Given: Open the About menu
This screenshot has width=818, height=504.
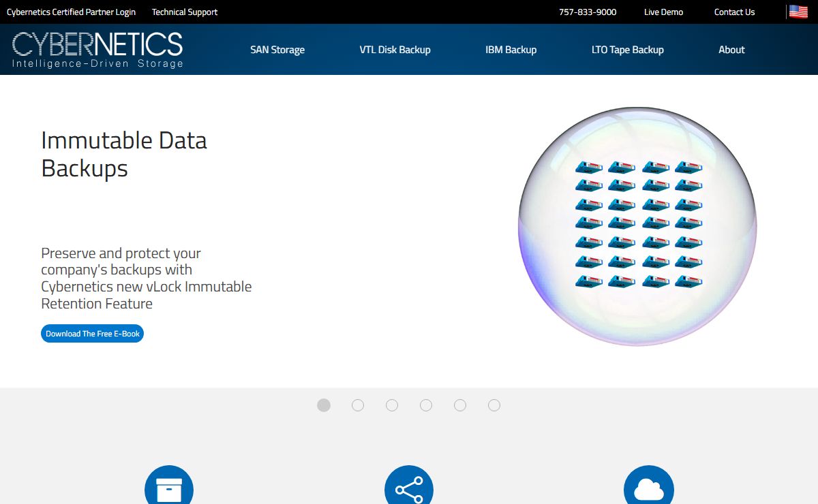Looking at the screenshot, I should coord(731,50).
